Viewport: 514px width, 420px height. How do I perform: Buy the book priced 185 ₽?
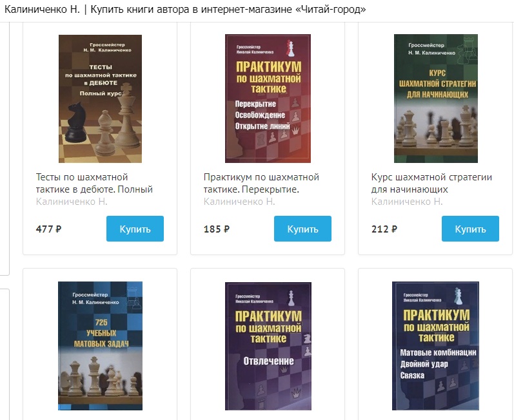click(x=302, y=229)
